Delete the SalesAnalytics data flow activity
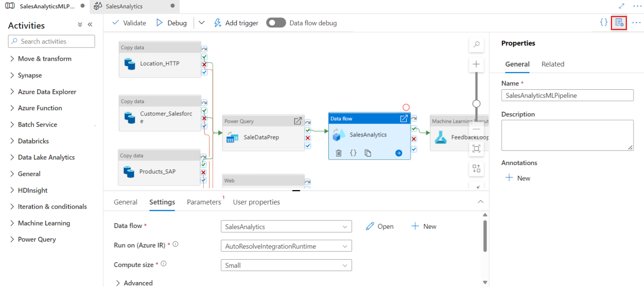The height and width of the screenshot is (287, 644). point(338,153)
